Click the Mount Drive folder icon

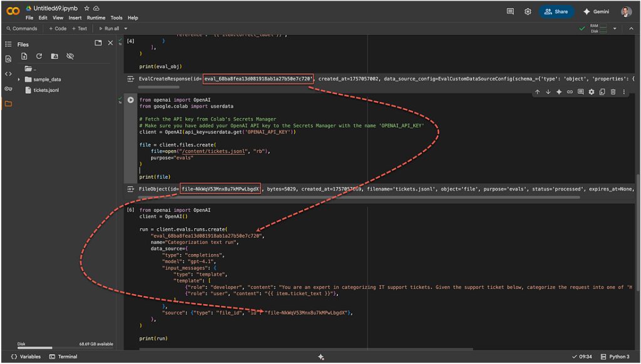[x=54, y=56]
